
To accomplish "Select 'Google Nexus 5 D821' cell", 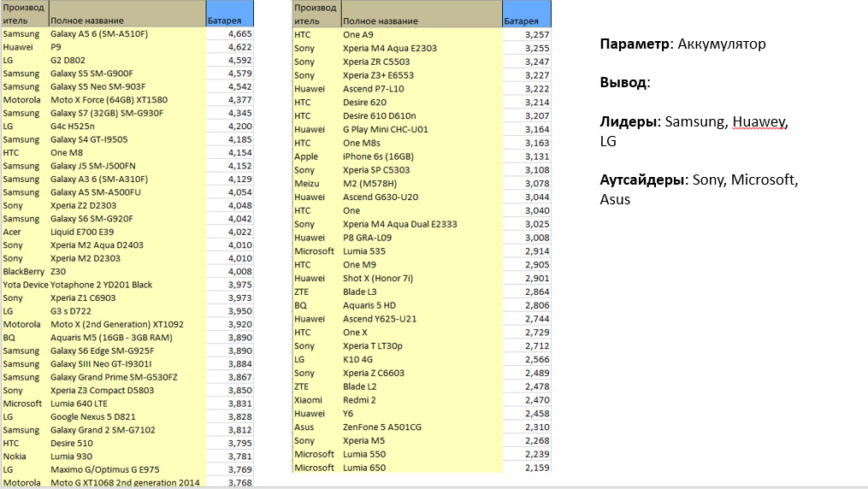I will 127,417.
